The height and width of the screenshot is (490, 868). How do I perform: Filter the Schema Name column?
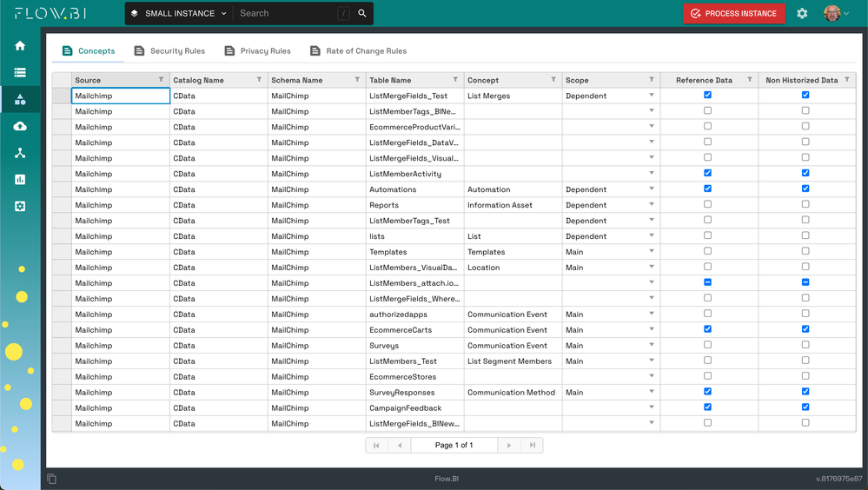pos(357,80)
